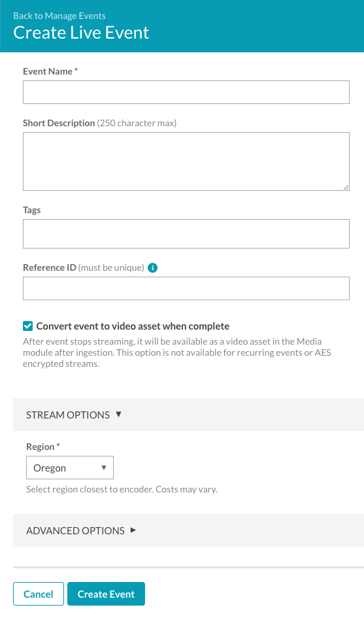The width and height of the screenshot is (364, 618).
Task: Click the Create Live Event page heading
Action: point(81,33)
